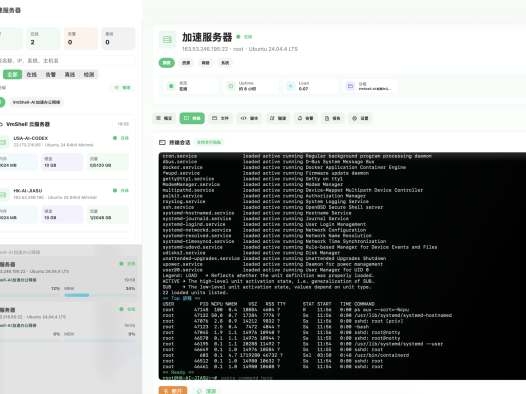This screenshot has width=526, height=394.
Task: Filter server list by 在线 (online)
Action: (32, 74)
